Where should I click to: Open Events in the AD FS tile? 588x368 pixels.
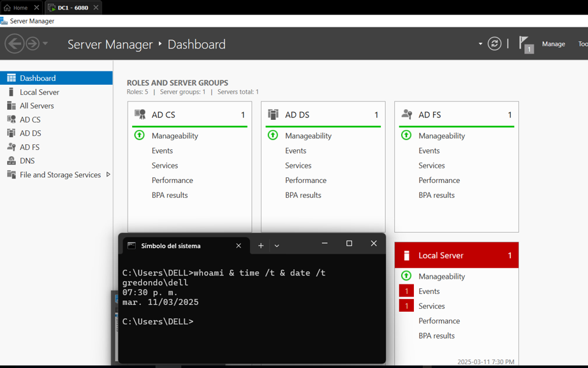click(x=429, y=151)
